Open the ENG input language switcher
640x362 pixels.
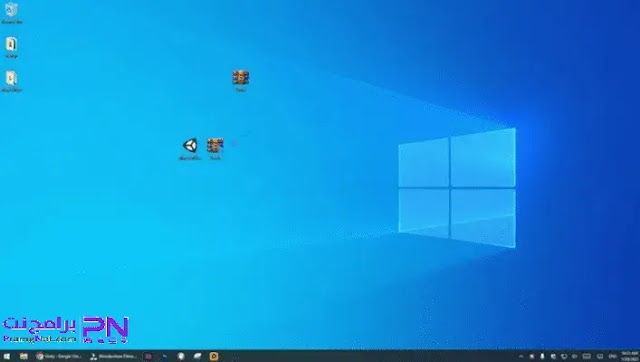click(612, 356)
